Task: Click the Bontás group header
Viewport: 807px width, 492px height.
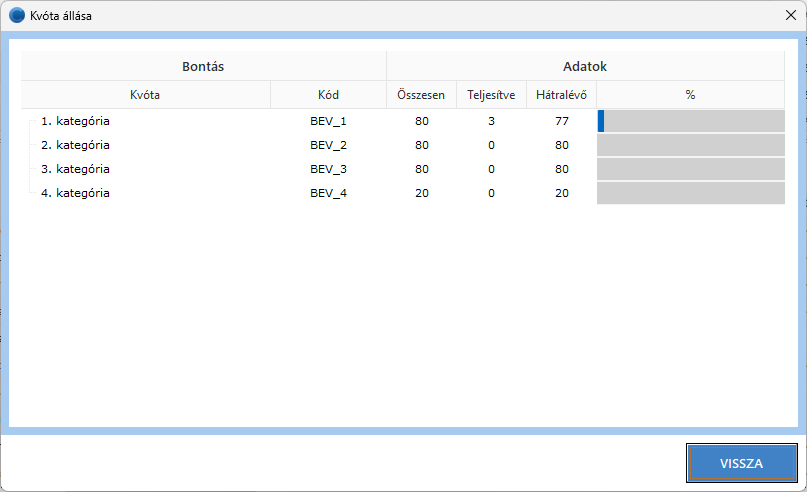Action: tap(203, 66)
